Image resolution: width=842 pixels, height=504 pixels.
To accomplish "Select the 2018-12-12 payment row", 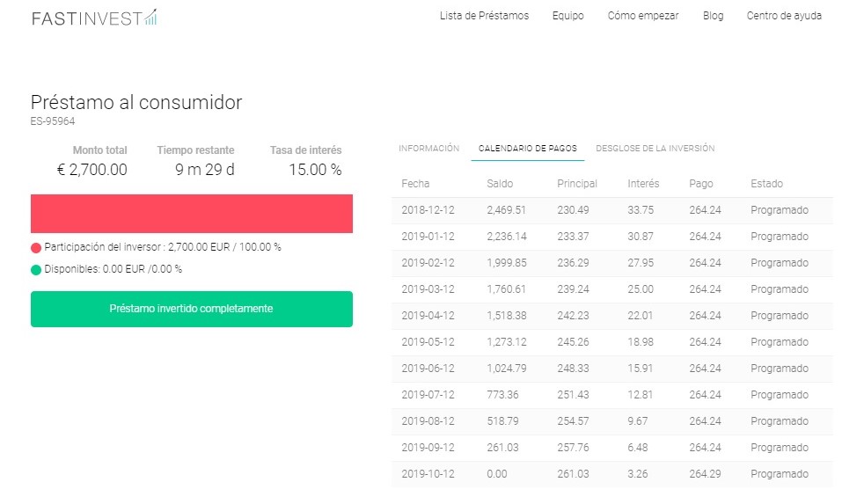I will click(x=611, y=210).
